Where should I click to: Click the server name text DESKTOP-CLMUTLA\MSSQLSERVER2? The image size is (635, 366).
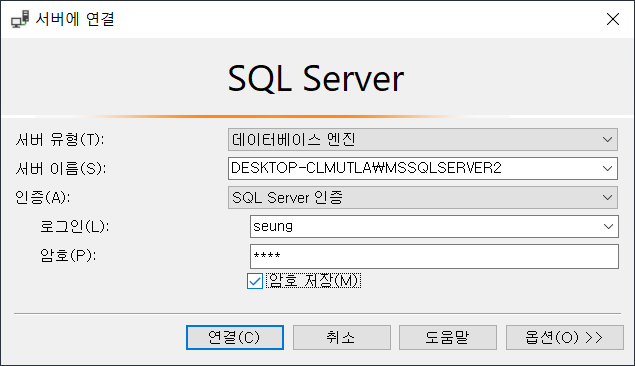tap(366, 168)
